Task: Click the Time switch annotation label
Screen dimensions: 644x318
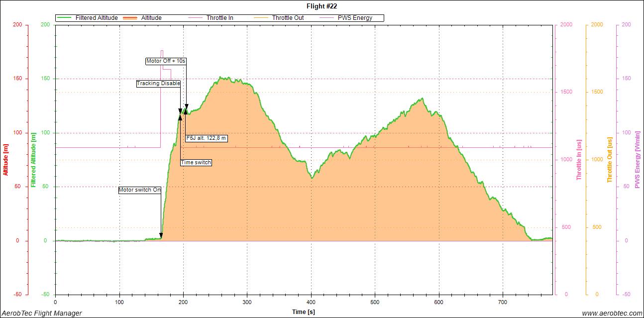Action: tap(196, 163)
